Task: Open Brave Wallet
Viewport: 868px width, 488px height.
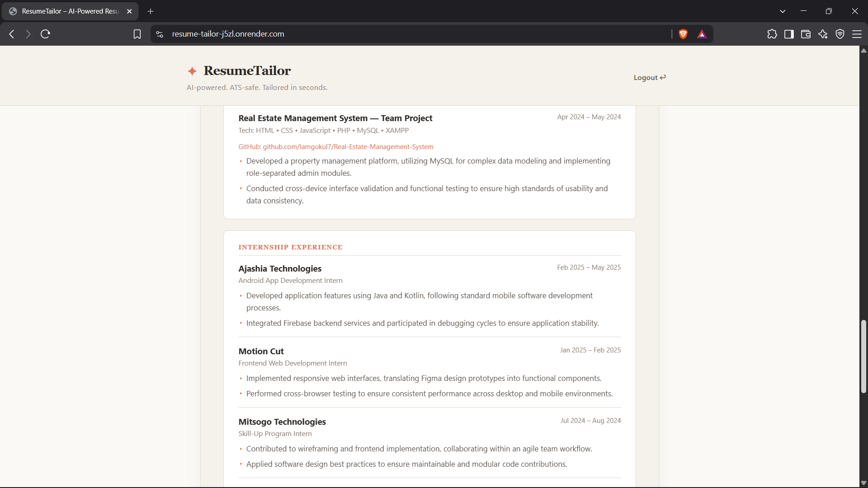Action: point(806,34)
